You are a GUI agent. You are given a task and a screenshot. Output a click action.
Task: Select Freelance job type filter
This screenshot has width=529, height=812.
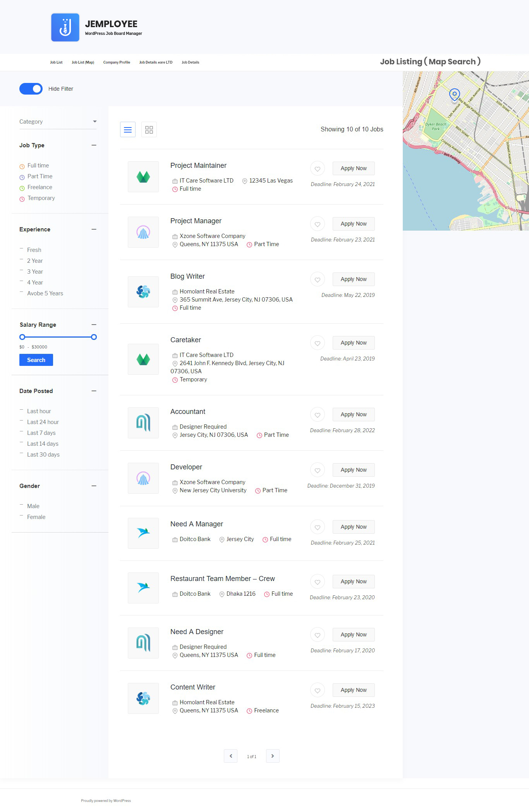pos(36,187)
